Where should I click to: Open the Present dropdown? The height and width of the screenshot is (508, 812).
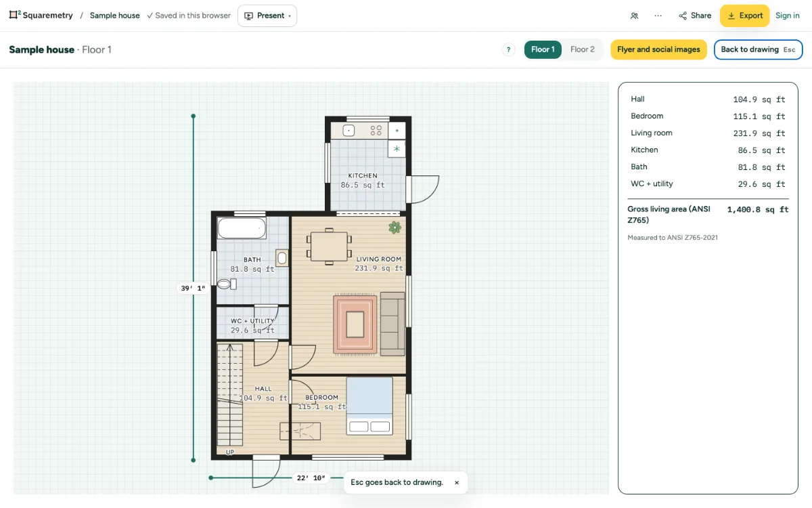(x=267, y=16)
